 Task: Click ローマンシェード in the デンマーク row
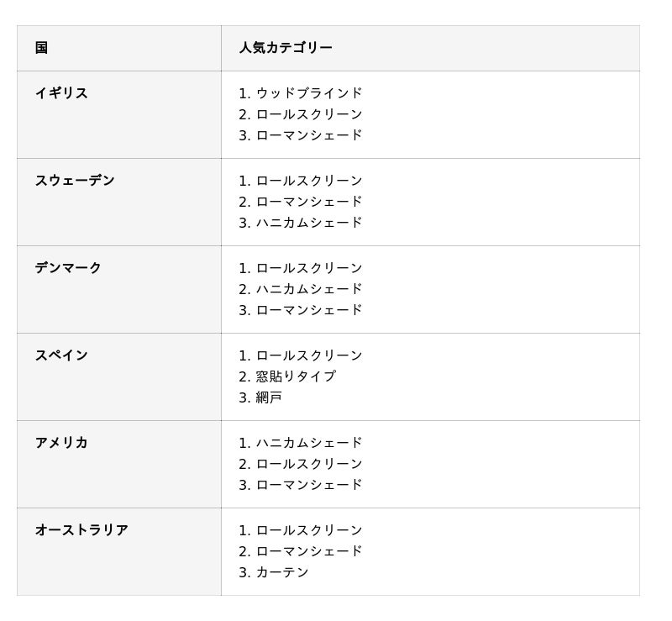tap(309, 310)
